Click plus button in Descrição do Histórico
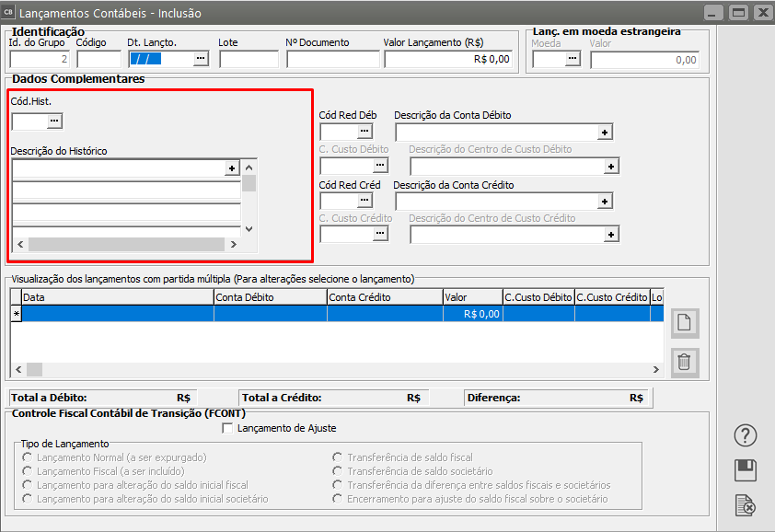This screenshot has width=775, height=532. click(232, 168)
